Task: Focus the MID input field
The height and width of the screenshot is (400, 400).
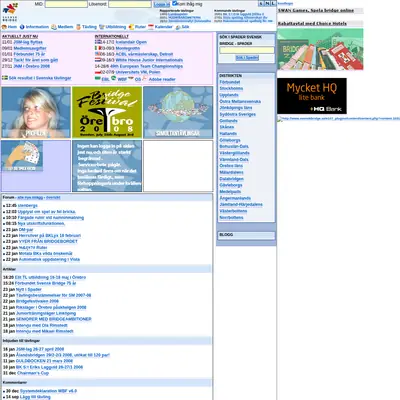Action: pos(66,4)
